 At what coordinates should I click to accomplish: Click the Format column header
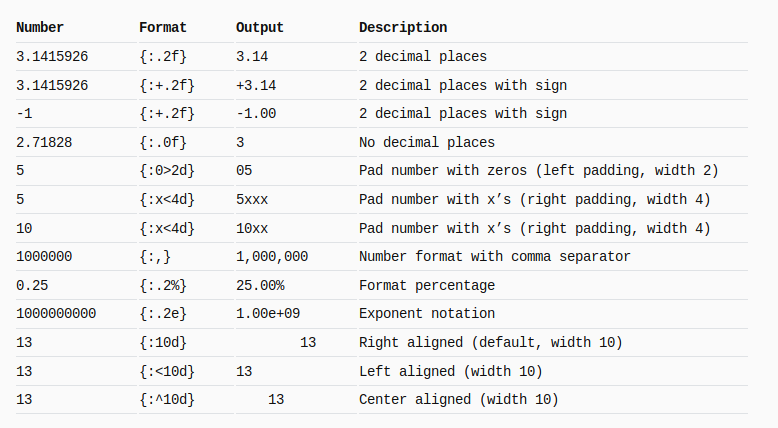pos(163,27)
